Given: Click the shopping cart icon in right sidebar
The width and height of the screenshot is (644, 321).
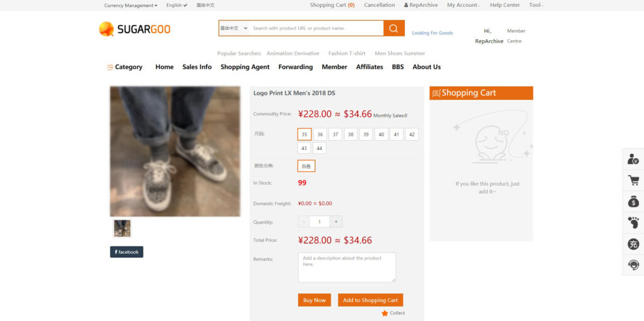Looking at the screenshot, I should tap(633, 180).
